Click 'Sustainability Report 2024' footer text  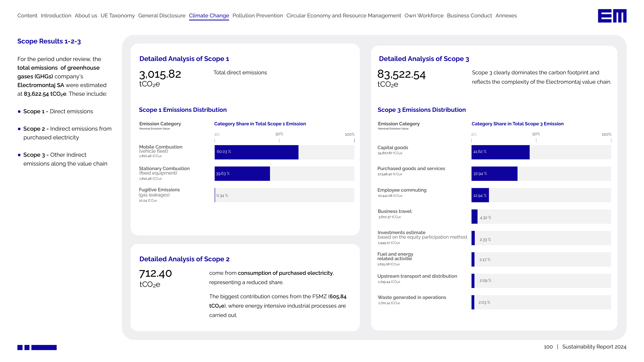click(x=594, y=347)
